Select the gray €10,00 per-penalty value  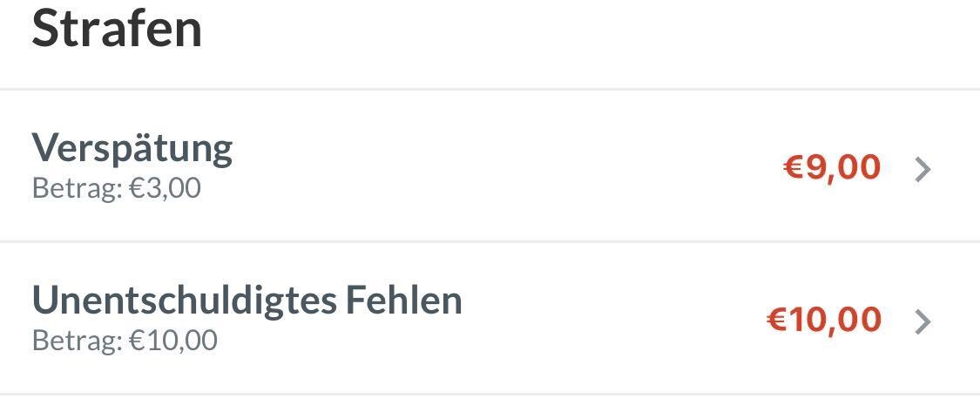pyautogui.click(x=173, y=341)
